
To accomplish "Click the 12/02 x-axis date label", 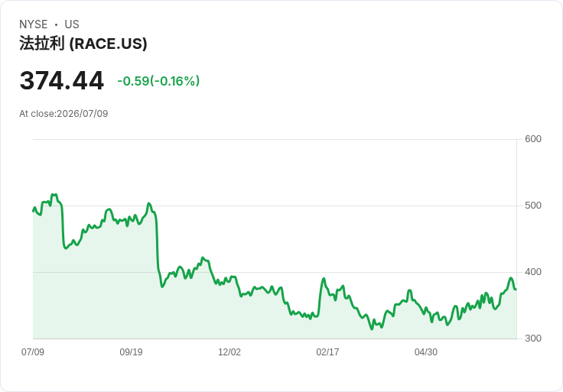I will pyautogui.click(x=229, y=352).
